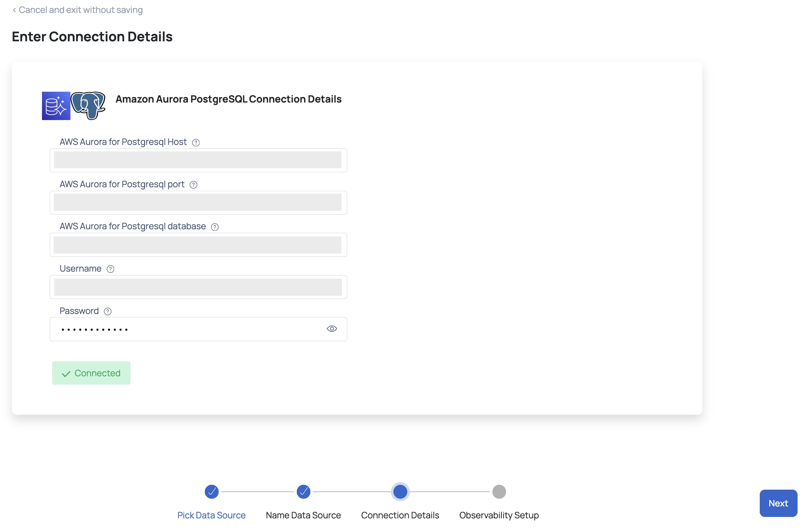Focus the Password input field
This screenshot has width=807, height=532.
click(x=198, y=329)
